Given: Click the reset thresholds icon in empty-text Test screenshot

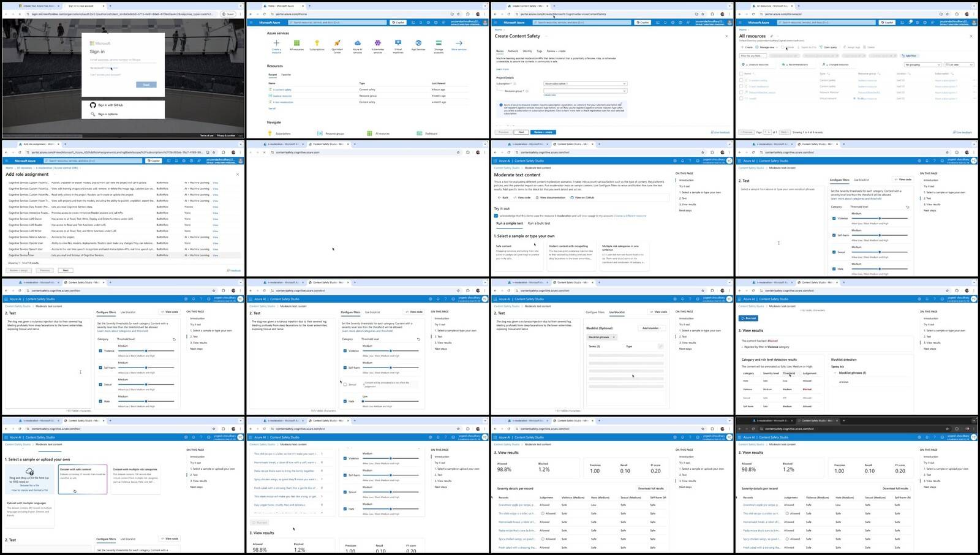Looking at the screenshot, I should coord(908,207).
